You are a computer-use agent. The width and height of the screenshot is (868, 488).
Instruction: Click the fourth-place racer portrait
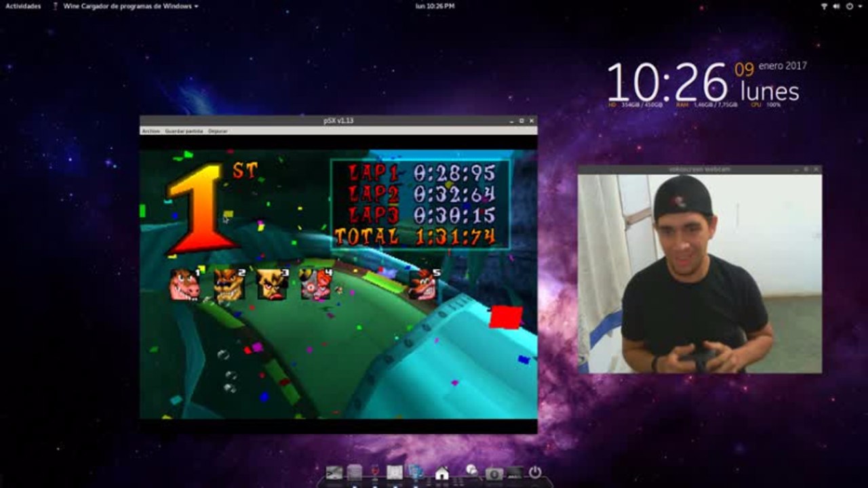(x=316, y=285)
